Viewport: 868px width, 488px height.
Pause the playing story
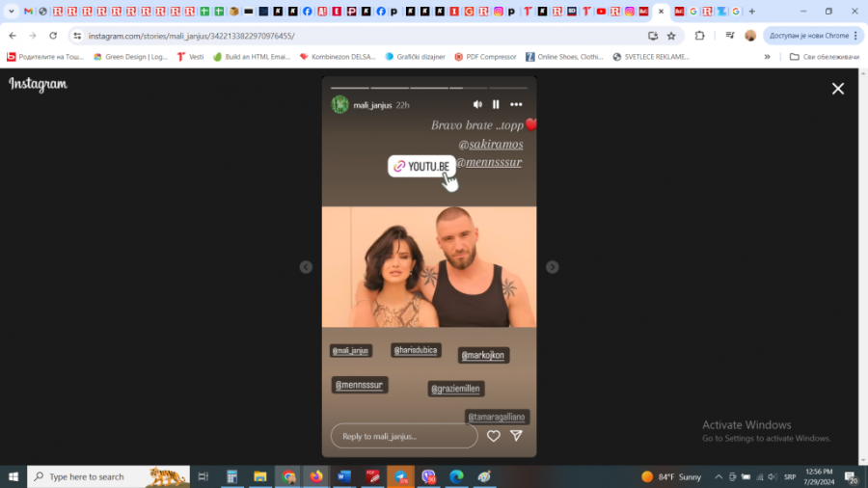pos(496,104)
